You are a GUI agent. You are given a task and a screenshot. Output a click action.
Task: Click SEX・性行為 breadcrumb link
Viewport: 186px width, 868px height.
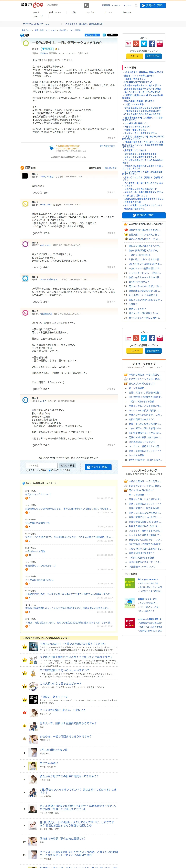point(75,30)
